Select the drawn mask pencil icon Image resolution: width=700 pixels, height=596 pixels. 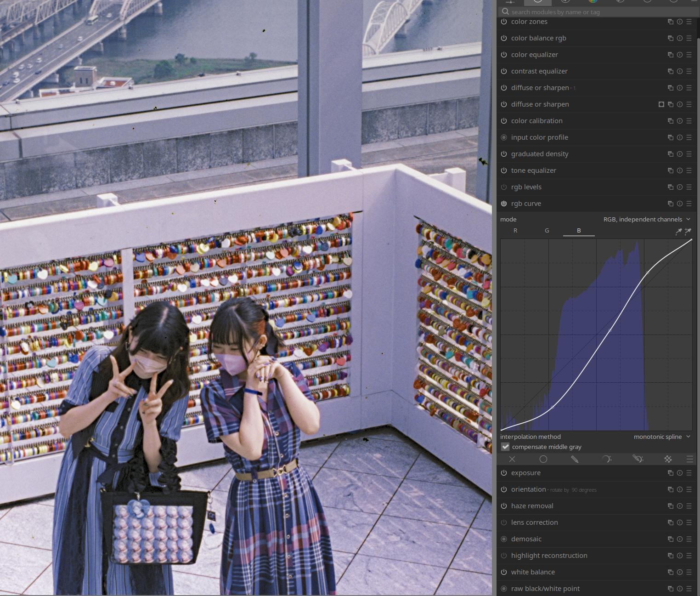click(575, 459)
